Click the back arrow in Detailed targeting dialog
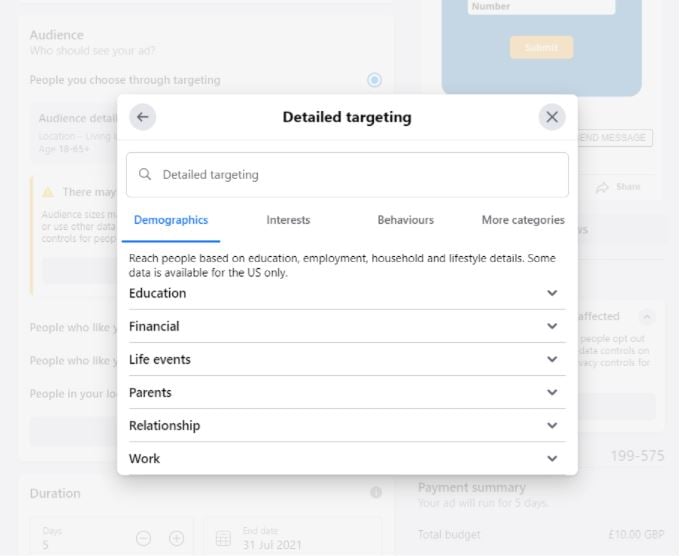The width and height of the screenshot is (681, 558). (x=143, y=117)
